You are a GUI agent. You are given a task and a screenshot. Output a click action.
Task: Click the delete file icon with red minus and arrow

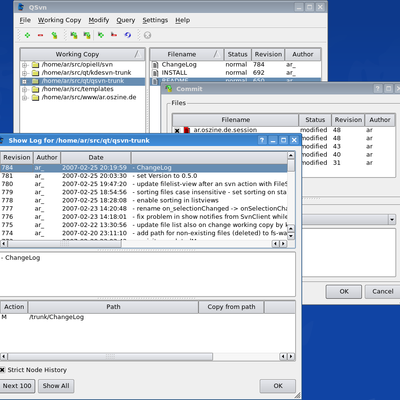(x=114, y=35)
